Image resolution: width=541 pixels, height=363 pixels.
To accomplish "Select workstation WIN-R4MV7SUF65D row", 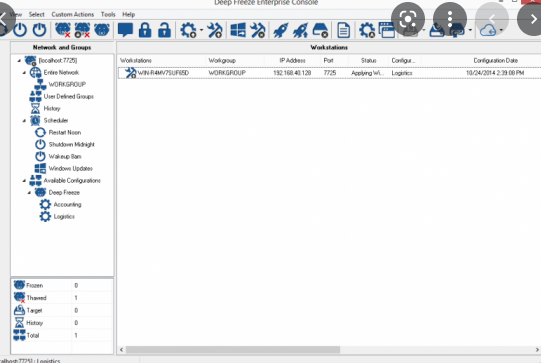I will [x=329, y=73].
